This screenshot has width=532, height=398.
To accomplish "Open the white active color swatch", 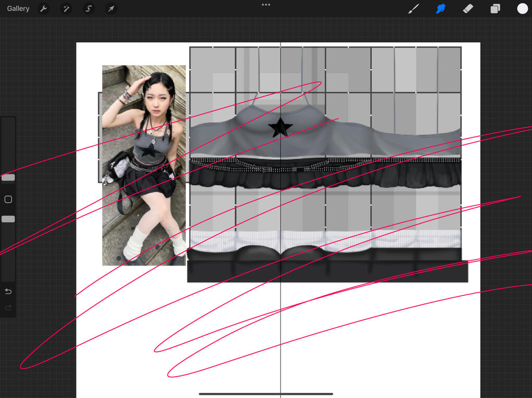I will [522, 9].
